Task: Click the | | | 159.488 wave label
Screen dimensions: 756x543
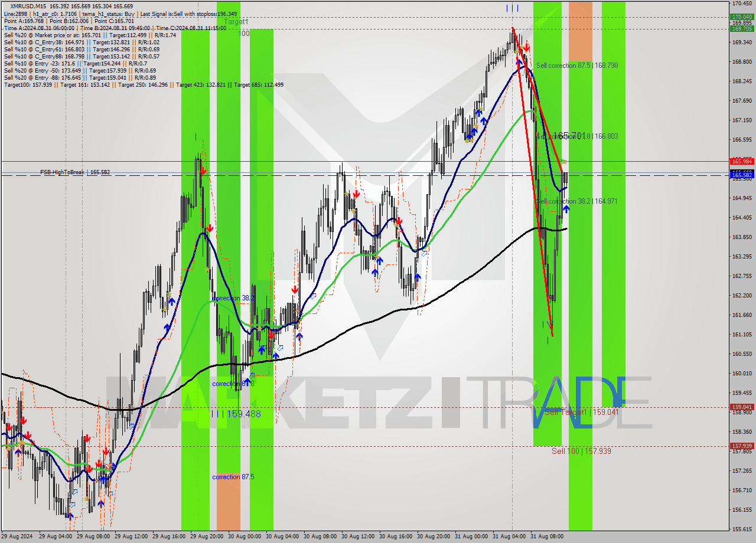Action: point(236,414)
